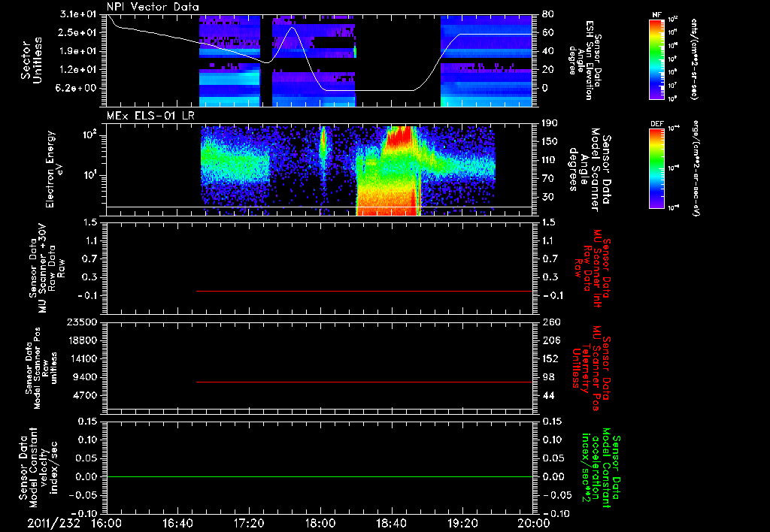The image size is (770, 532).
Task: Click the 150 scanner angle tick label
Action: pyautogui.click(x=551, y=142)
